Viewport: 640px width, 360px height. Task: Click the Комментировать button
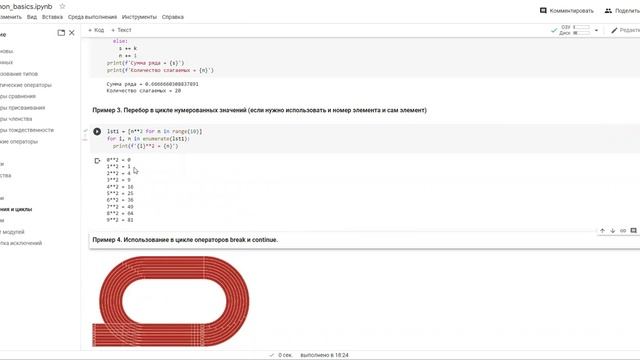click(567, 11)
